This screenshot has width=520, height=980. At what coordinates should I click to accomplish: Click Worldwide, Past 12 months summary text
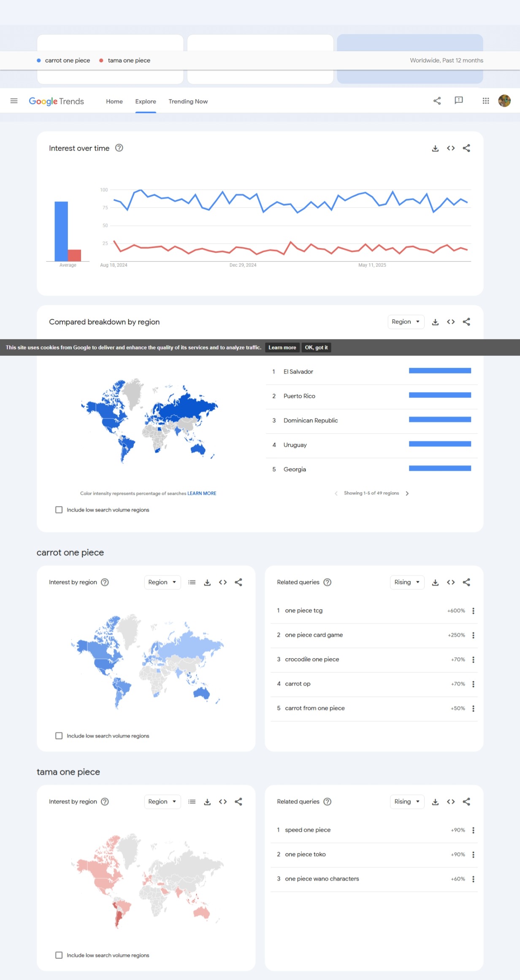[447, 60]
